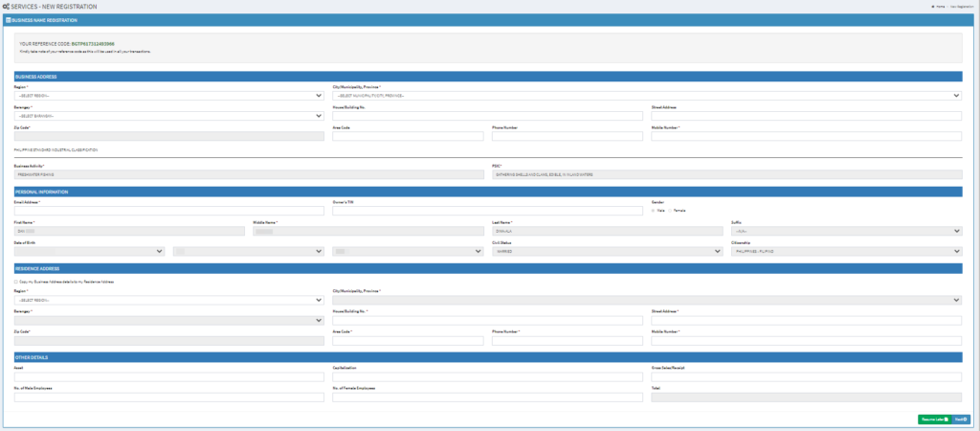This screenshot has height=431, width=980.
Task: Open the Civil Status dropdown
Action: (607, 252)
